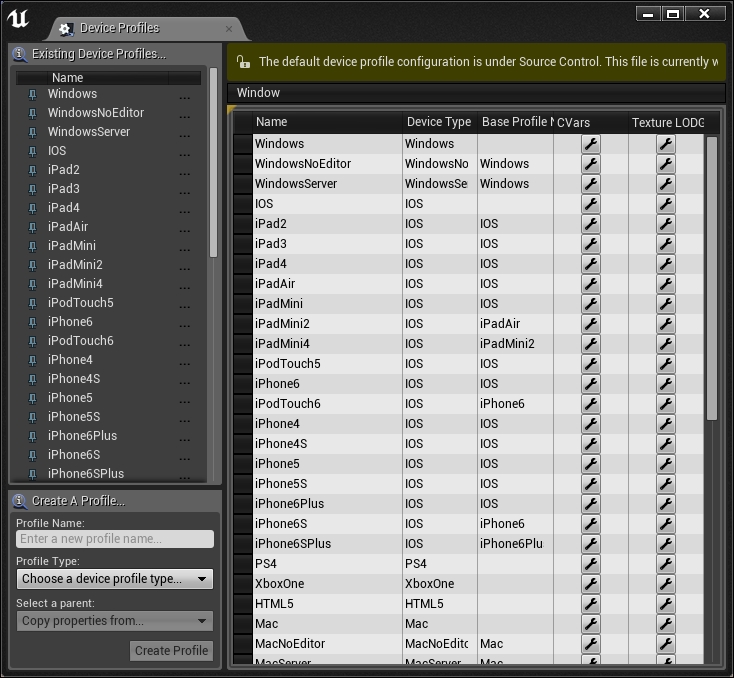
Task: Open CVars editor for Windows profile
Action: 591,144
